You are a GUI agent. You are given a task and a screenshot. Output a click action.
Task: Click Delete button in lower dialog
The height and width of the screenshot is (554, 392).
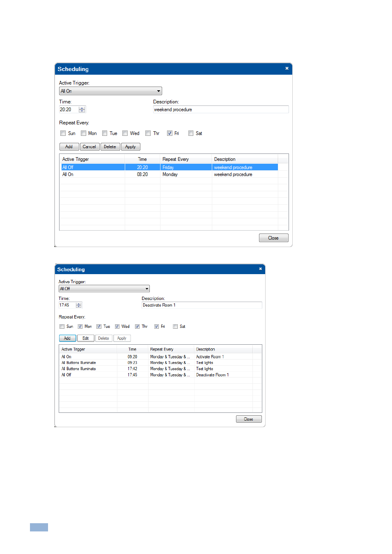click(104, 338)
